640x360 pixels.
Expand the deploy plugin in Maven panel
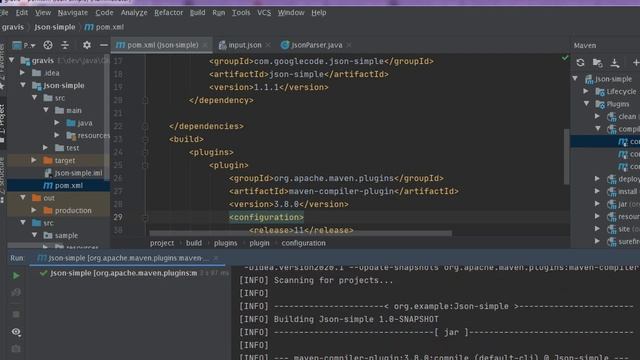click(598, 178)
